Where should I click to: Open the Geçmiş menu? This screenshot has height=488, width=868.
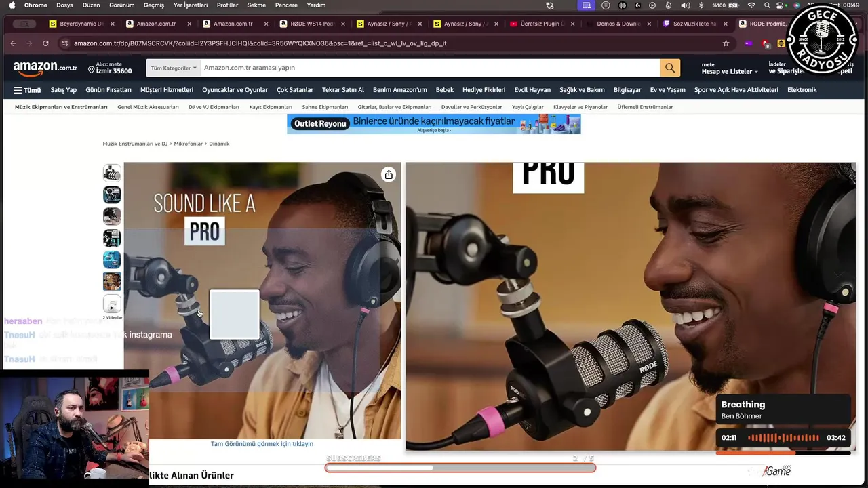(x=154, y=5)
